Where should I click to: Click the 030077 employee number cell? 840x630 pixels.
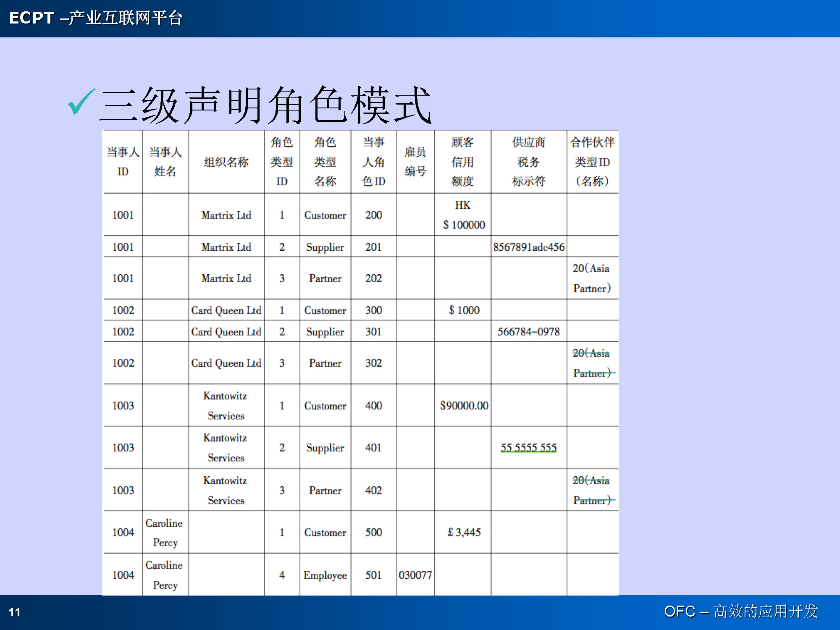[x=415, y=575]
